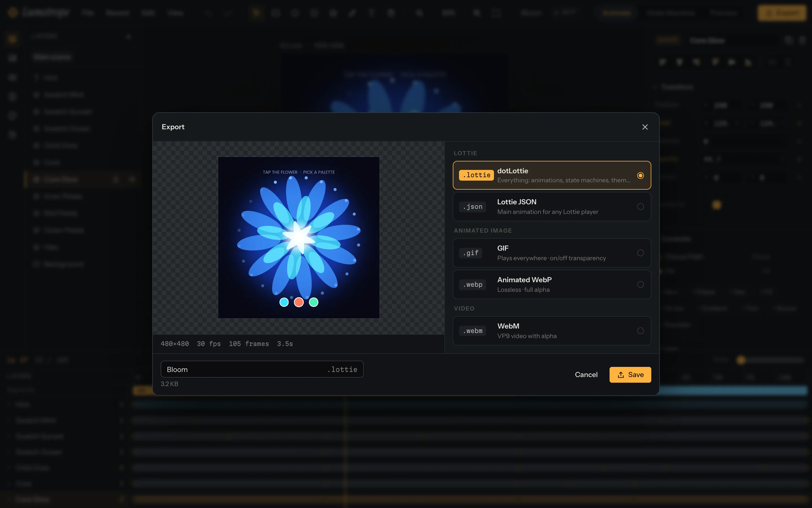Choose the Lottie JSON radio option

pyautogui.click(x=640, y=207)
